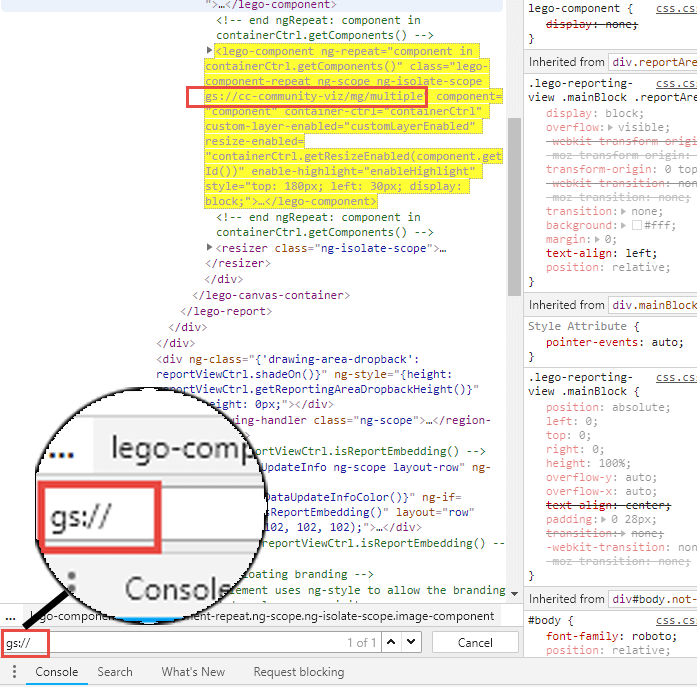This screenshot has width=697, height=687.
Task: Go to next search result arrow
Action: click(x=411, y=642)
